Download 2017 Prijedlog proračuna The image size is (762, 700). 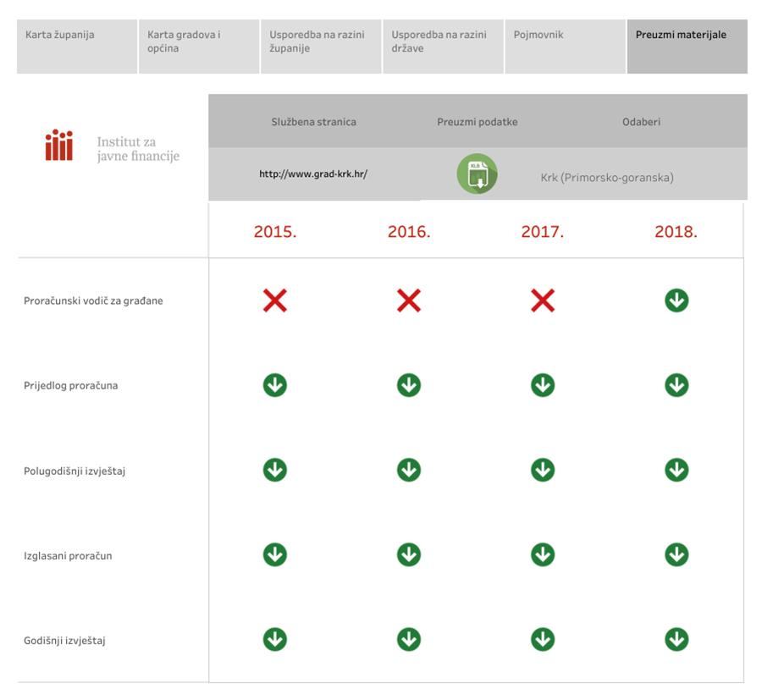542,385
